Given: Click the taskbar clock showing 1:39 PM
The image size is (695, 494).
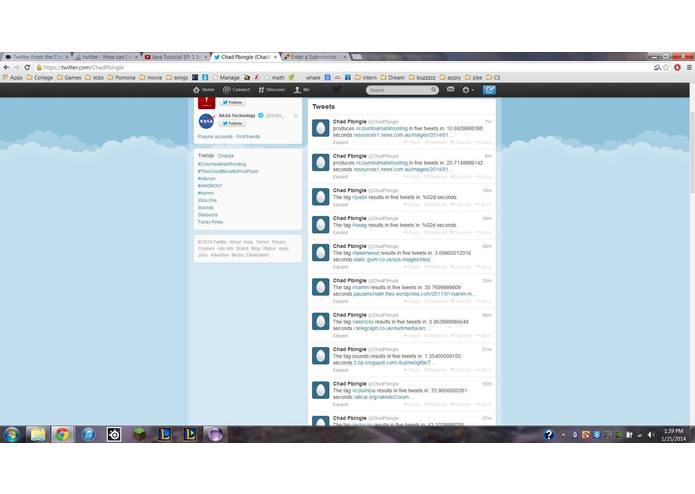Looking at the screenshot, I should coord(673,435).
